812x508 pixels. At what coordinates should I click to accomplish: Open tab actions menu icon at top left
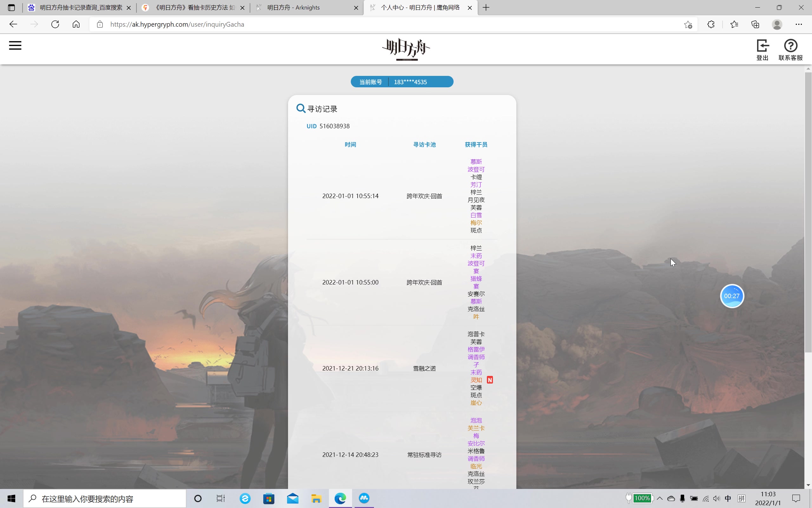11,7
